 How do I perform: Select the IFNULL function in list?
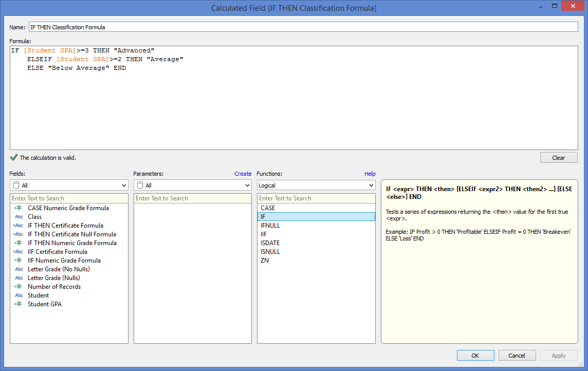tap(270, 226)
